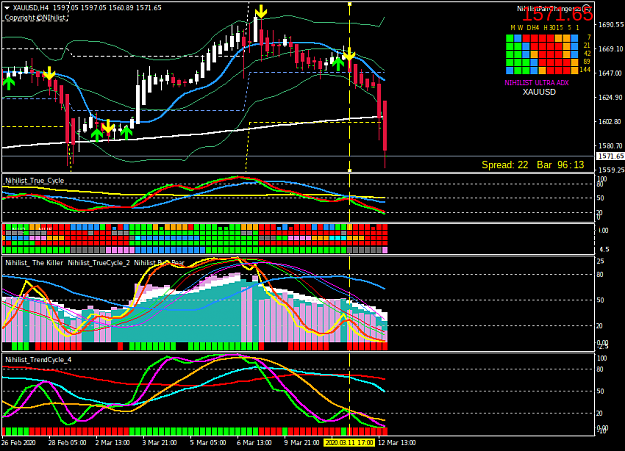Click the 1647.00 price scale label
Image resolution: width=625 pixels, height=451 pixels.
[x=611, y=73]
